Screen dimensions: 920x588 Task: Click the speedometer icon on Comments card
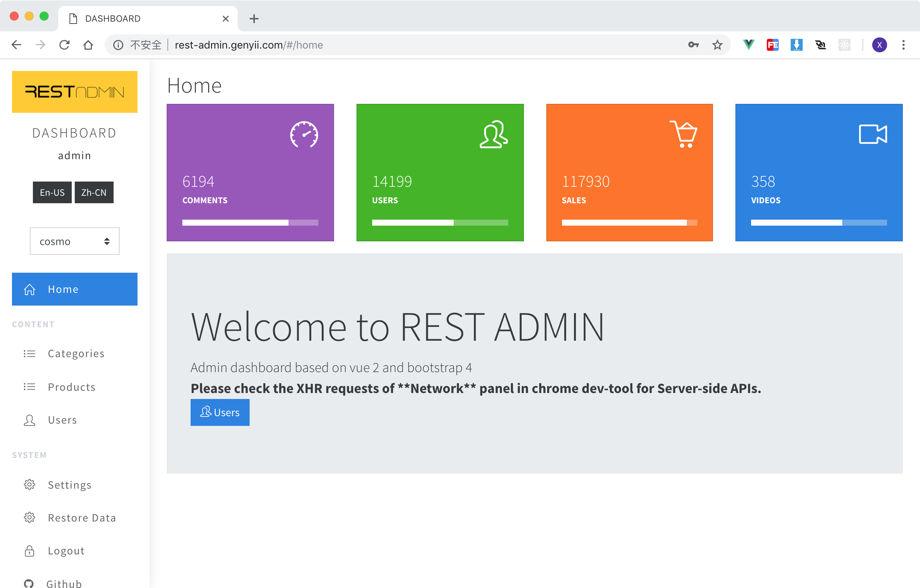[304, 134]
